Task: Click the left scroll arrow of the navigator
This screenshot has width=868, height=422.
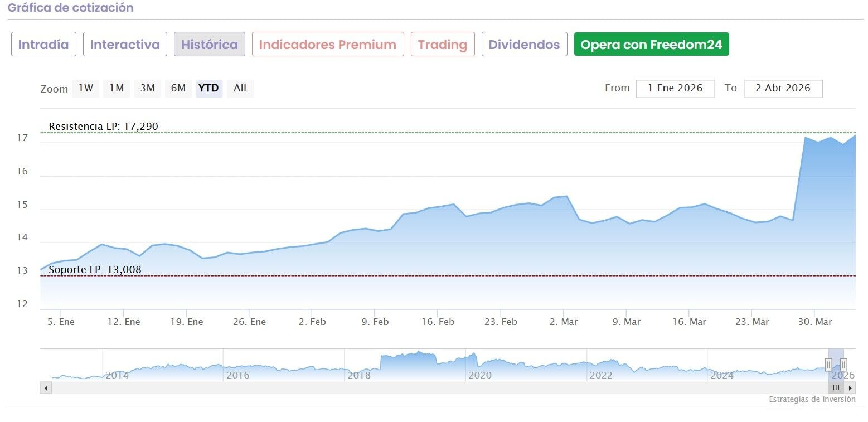Action: pos(46,388)
